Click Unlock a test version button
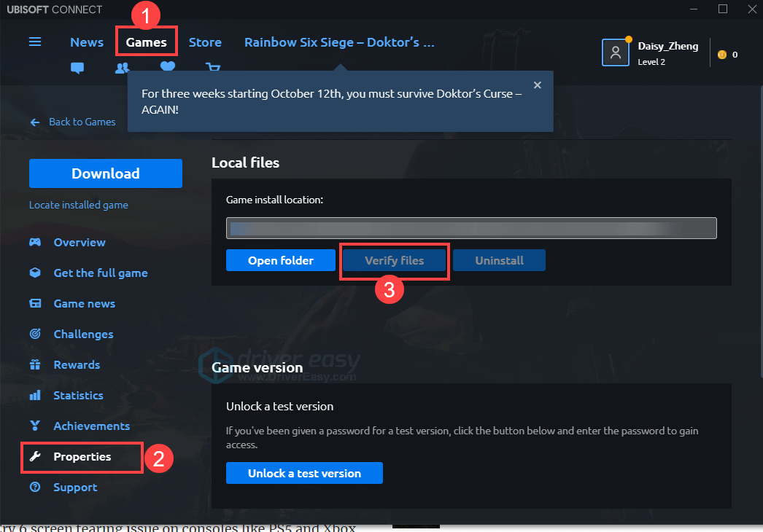This screenshot has width=763, height=532. [305, 473]
